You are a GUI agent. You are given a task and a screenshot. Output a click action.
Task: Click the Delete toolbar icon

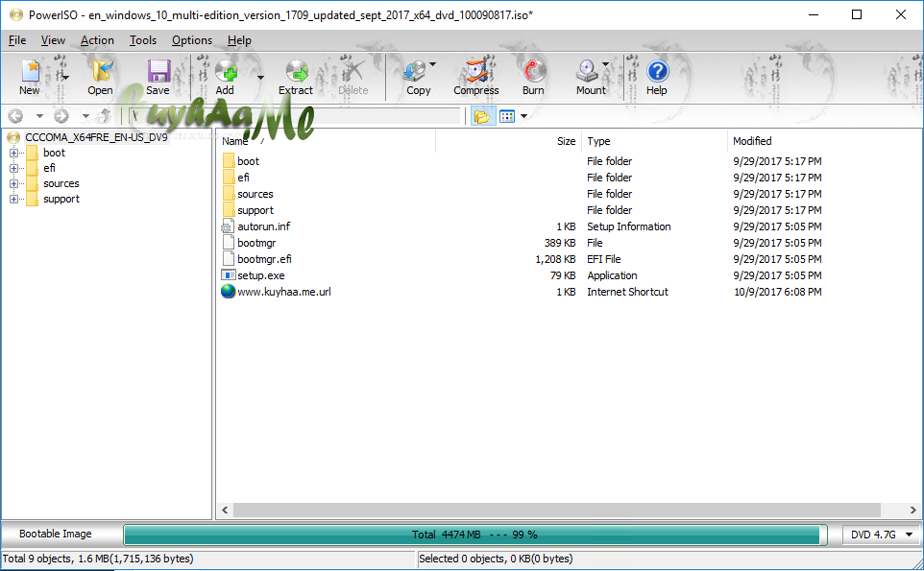(x=353, y=71)
